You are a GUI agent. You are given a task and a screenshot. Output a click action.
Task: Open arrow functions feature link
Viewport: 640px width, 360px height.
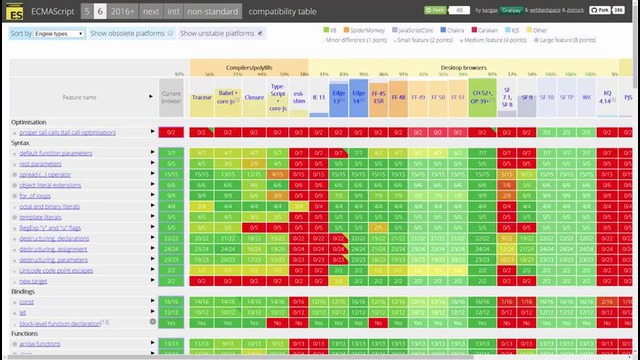click(40, 344)
